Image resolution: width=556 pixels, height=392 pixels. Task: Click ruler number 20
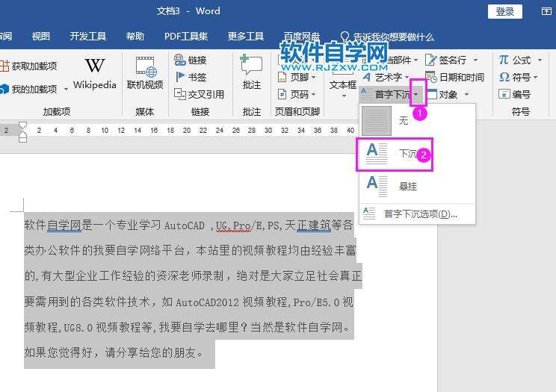point(187,131)
